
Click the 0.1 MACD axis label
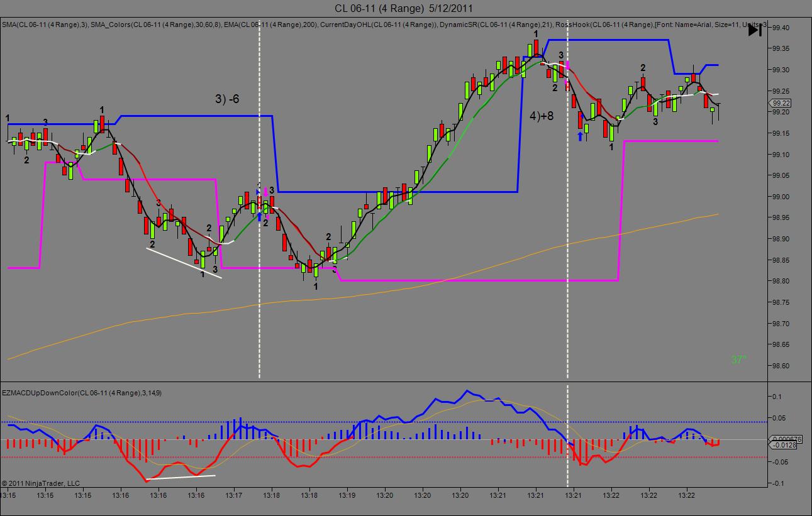tap(777, 397)
